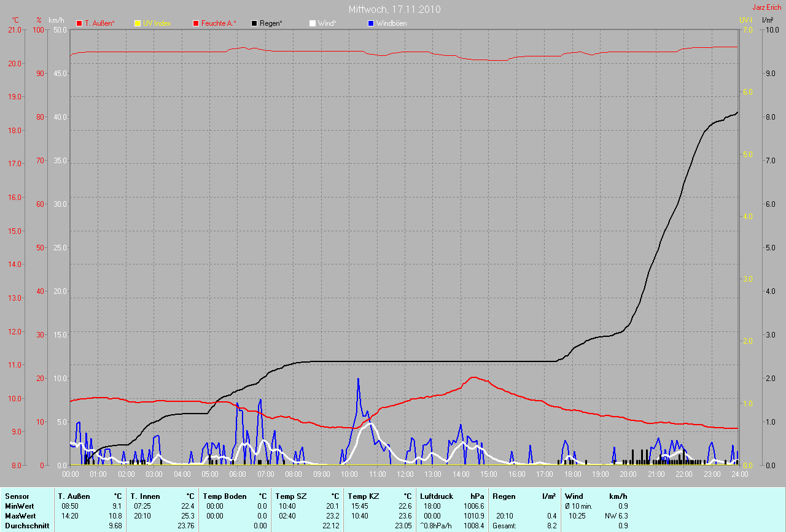Select the 'Regen*' legend label

271,23
